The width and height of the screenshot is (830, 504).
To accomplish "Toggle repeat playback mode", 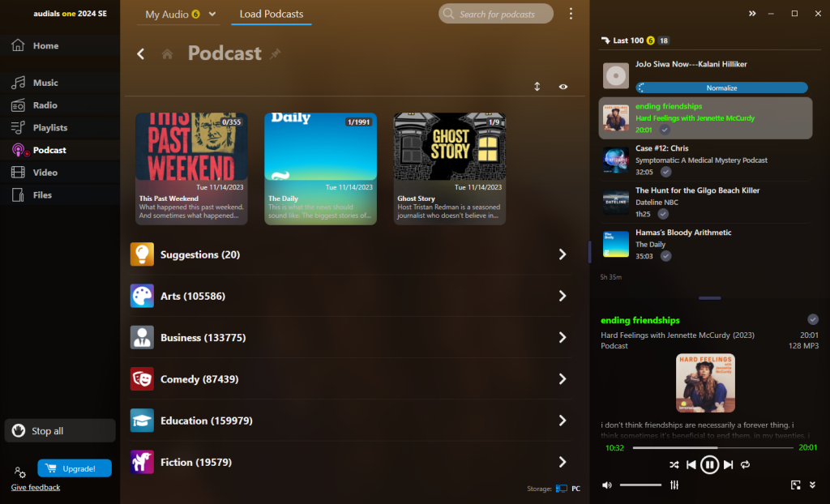I will click(x=746, y=465).
